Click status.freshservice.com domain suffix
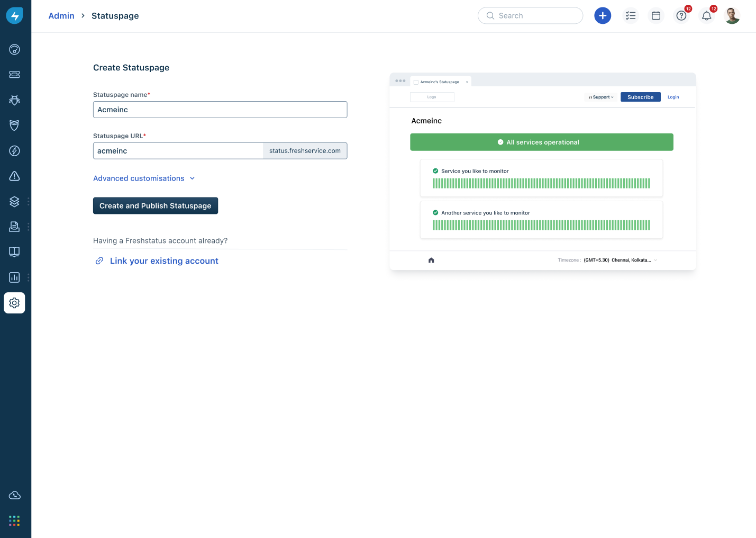The height and width of the screenshot is (538, 756). [305, 151]
